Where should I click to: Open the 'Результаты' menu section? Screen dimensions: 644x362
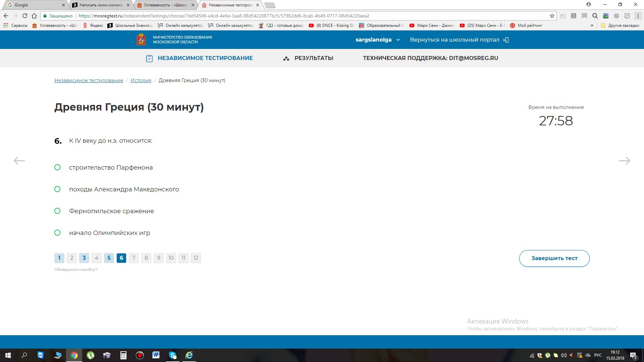pos(313,58)
